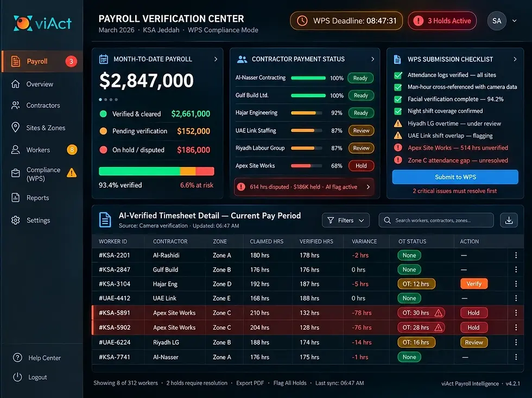Click the Hiyadh LG overtime warning icon
Image resolution: width=532 pixels, height=398 pixels.
pos(398,124)
